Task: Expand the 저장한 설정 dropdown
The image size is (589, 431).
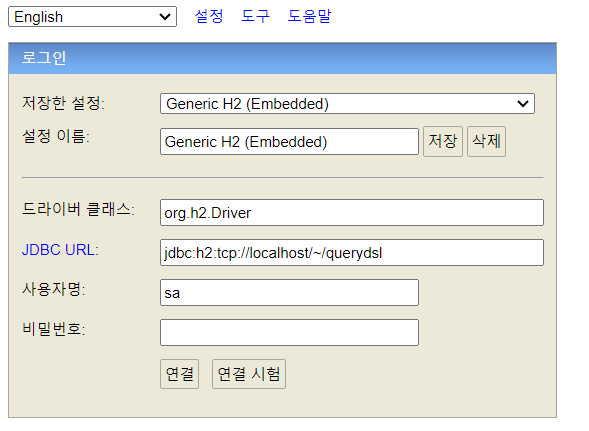Action: pos(347,104)
